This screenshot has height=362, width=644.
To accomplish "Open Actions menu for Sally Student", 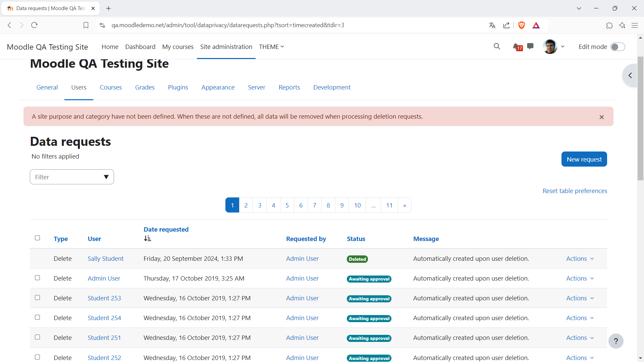I will click(580, 259).
